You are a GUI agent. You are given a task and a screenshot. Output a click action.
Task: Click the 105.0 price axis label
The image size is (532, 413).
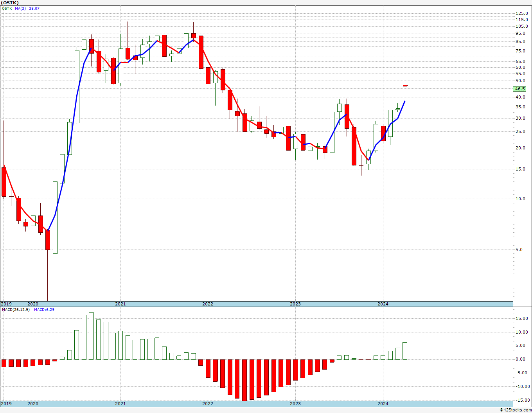pyautogui.click(x=521, y=26)
